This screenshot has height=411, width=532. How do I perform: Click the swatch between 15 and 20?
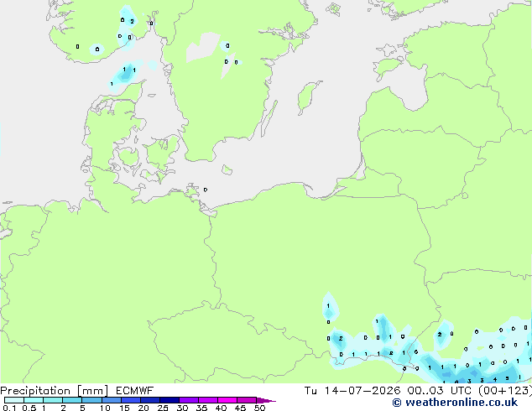[131, 400]
